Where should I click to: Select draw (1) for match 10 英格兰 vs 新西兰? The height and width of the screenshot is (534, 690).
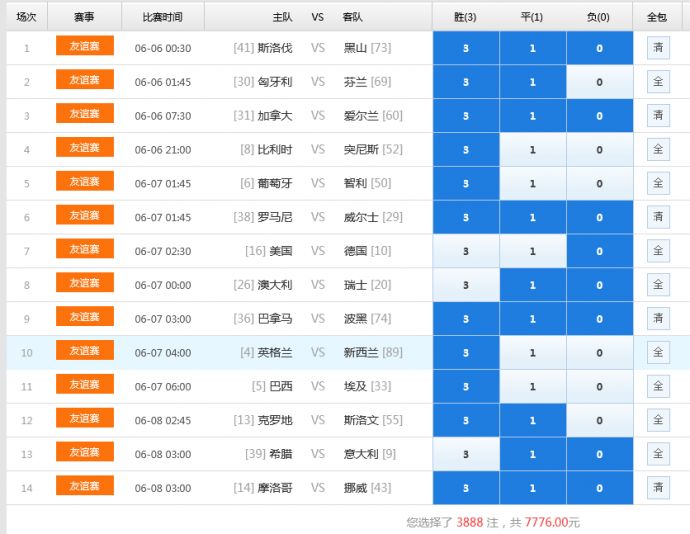point(532,353)
